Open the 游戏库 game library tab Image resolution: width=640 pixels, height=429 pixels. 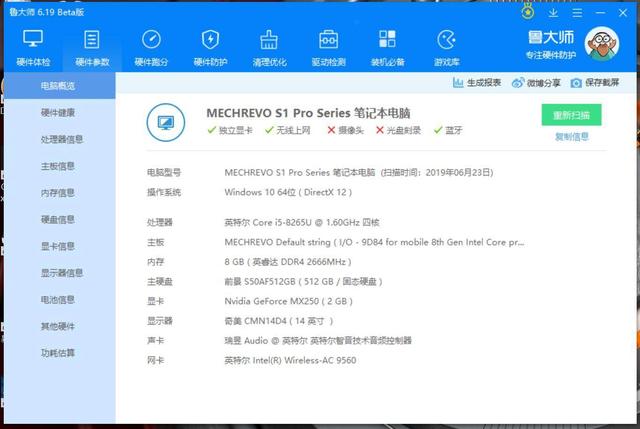(447, 48)
